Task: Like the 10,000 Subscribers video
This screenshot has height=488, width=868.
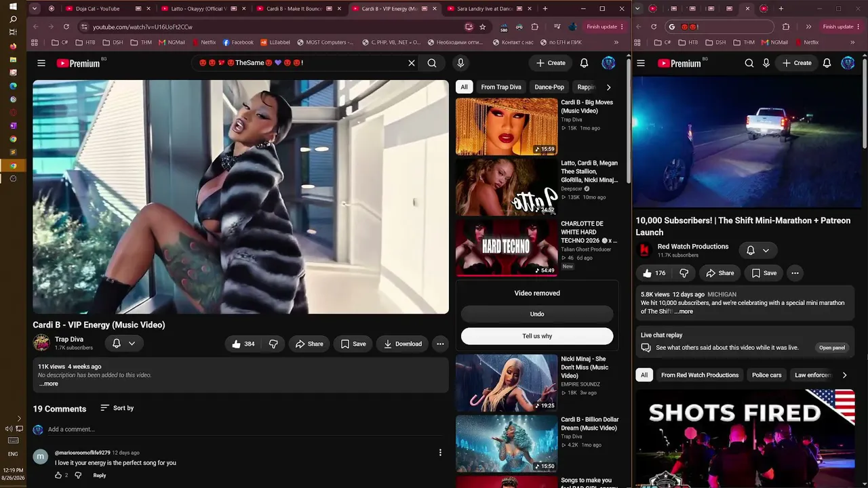Action: [654, 273]
